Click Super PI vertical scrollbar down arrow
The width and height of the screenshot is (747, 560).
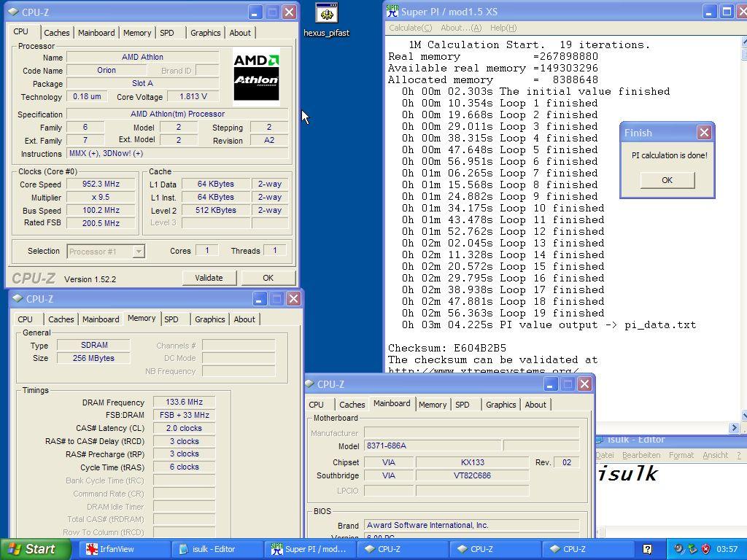pyautogui.click(x=743, y=416)
